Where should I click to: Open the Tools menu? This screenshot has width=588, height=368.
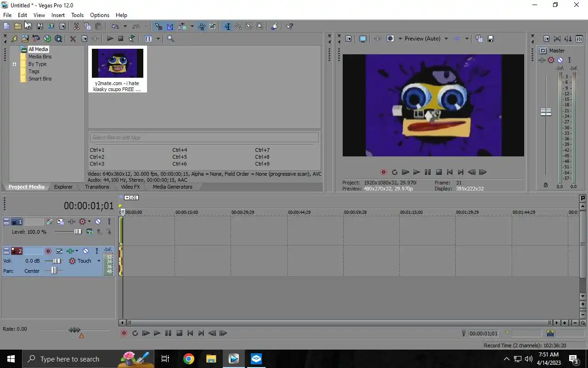coord(78,15)
